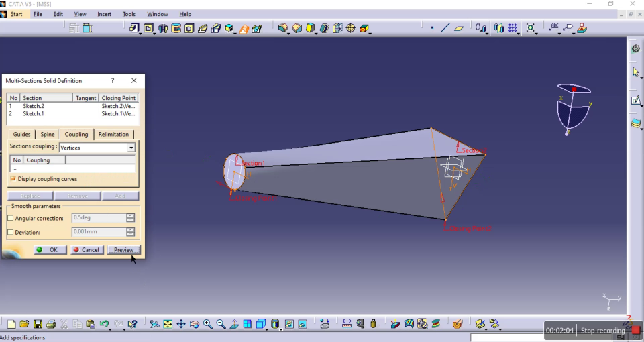Viewport: 644px width, 342px height.
Task: Click the Preview button
Action: click(x=123, y=249)
